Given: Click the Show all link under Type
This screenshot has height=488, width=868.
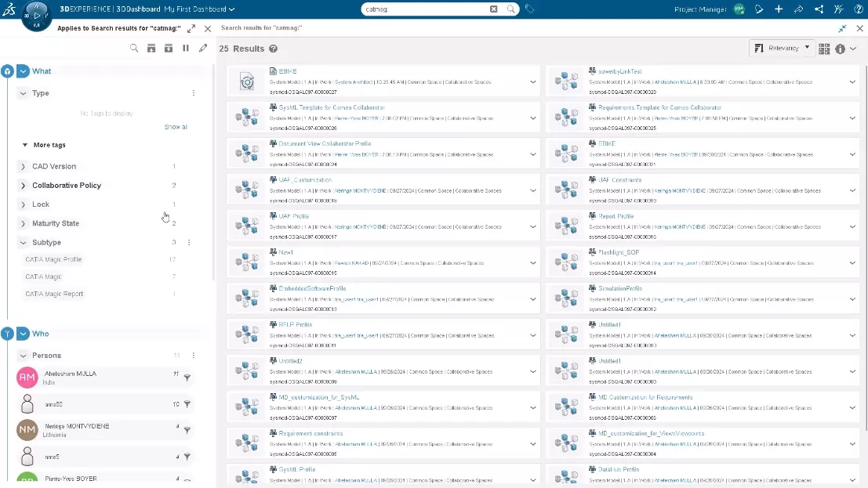Looking at the screenshot, I should 176,127.
